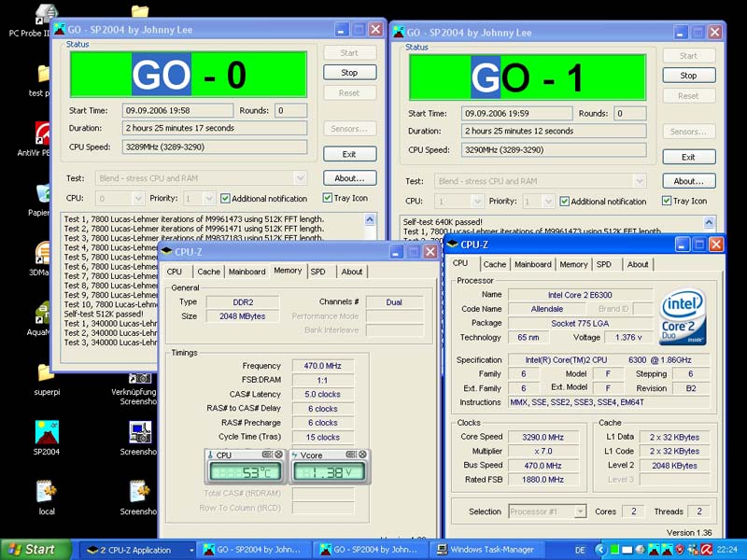Click the Duration field in GO - 1 window
The height and width of the screenshot is (560, 747).
point(554,131)
